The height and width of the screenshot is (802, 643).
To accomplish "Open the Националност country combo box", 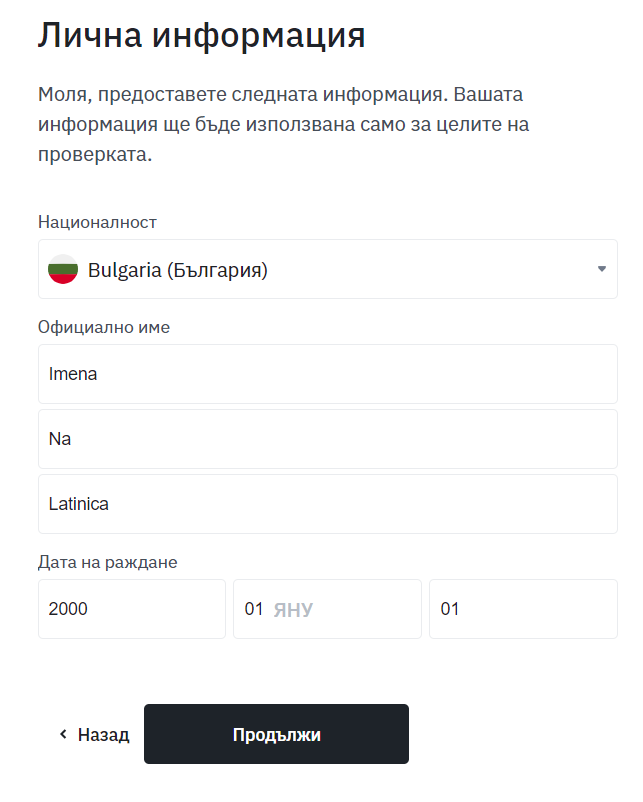I will [x=328, y=269].
